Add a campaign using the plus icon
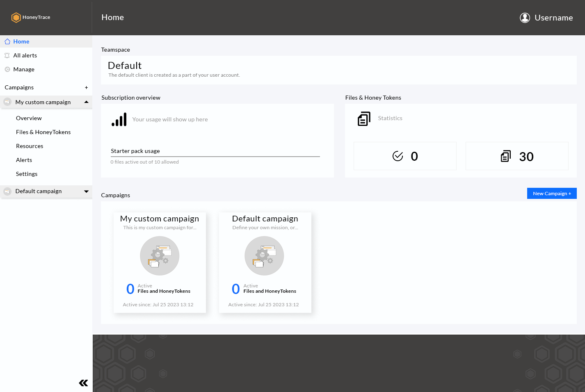 coord(86,87)
